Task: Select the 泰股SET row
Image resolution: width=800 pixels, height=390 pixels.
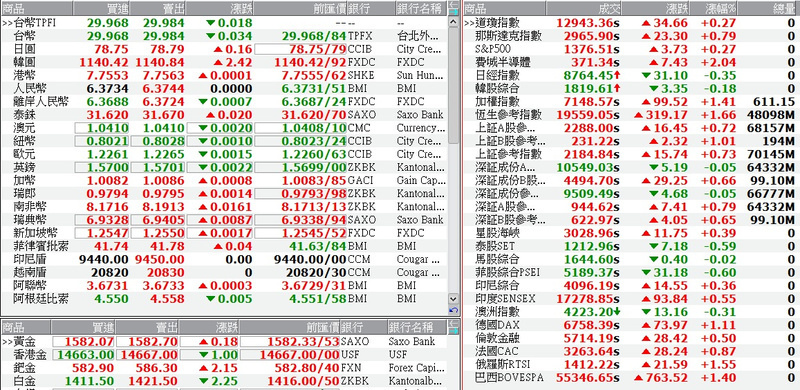Action: [x=631, y=246]
